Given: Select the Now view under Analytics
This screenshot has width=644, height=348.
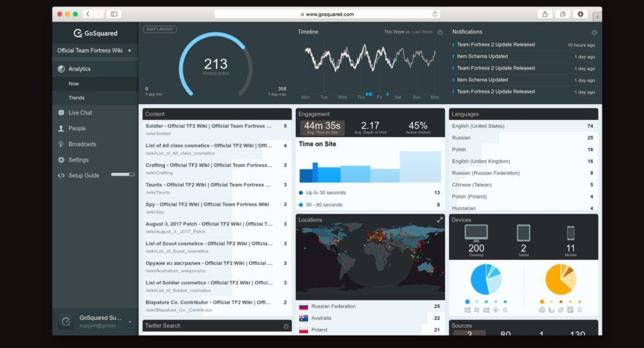Looking at the screenshot, I should point(74,84).
